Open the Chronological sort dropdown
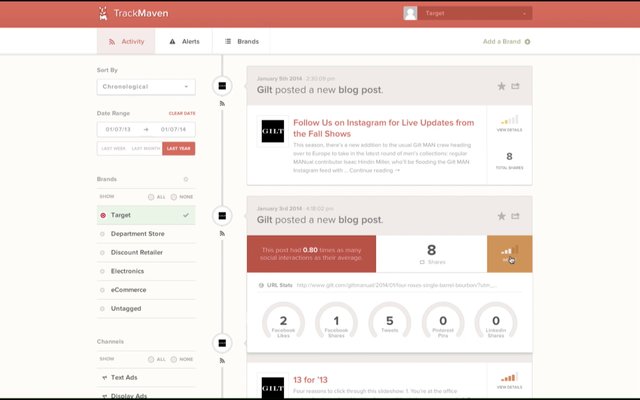The image size is (640, 400). click(x=146, y=87)
